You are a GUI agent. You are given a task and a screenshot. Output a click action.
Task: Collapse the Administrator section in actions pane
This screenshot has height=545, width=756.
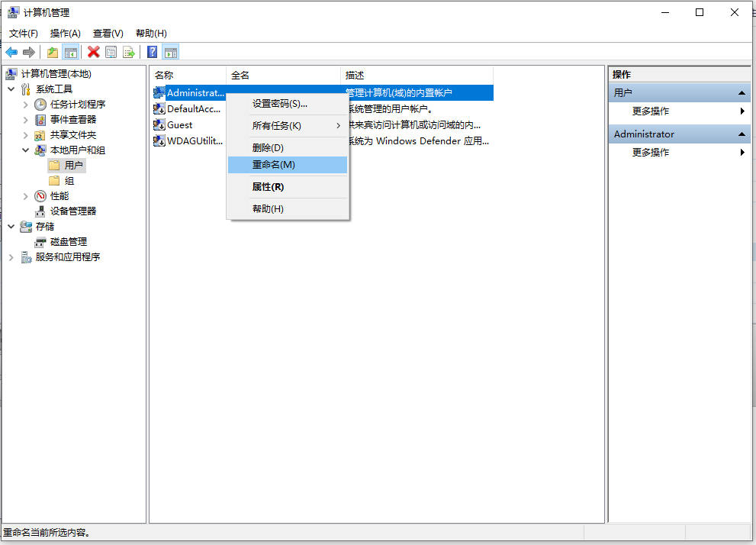[x=742, y=134]
